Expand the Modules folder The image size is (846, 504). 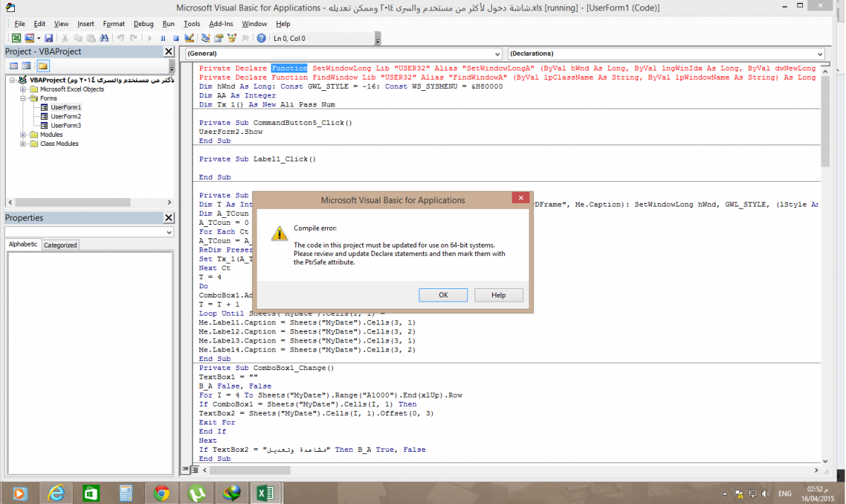[x=23, y=135]
